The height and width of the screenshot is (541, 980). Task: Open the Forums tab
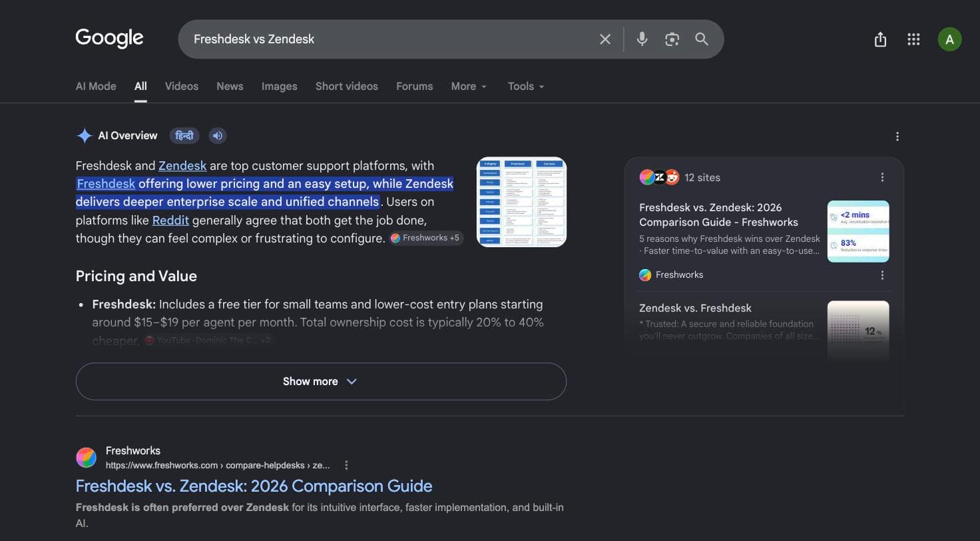point(414,86)
